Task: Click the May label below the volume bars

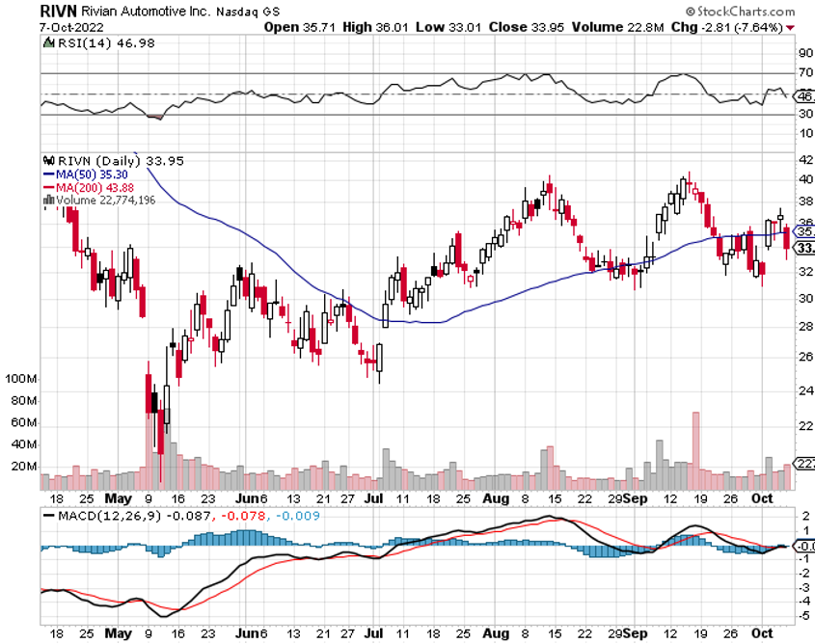Action: 118,498
